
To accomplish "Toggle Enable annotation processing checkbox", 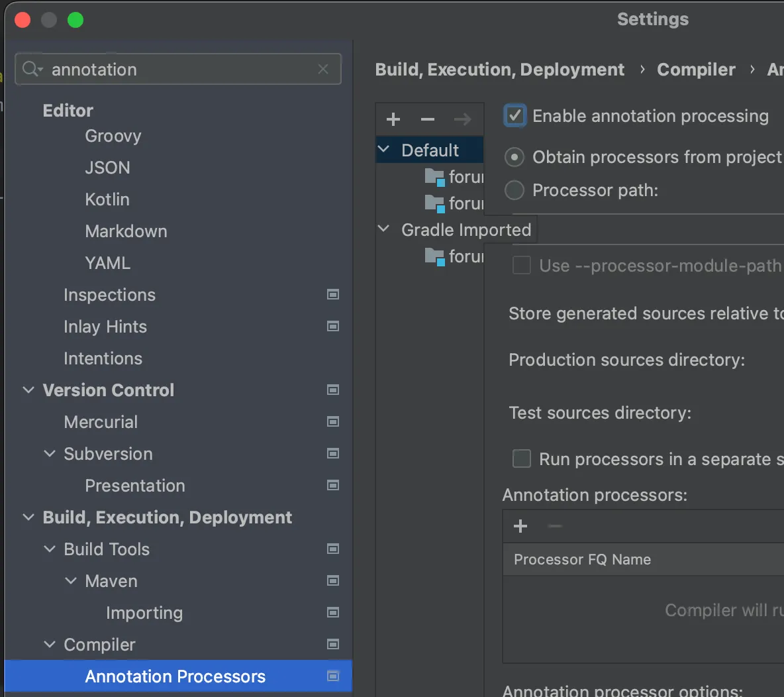I will [515, 116].
